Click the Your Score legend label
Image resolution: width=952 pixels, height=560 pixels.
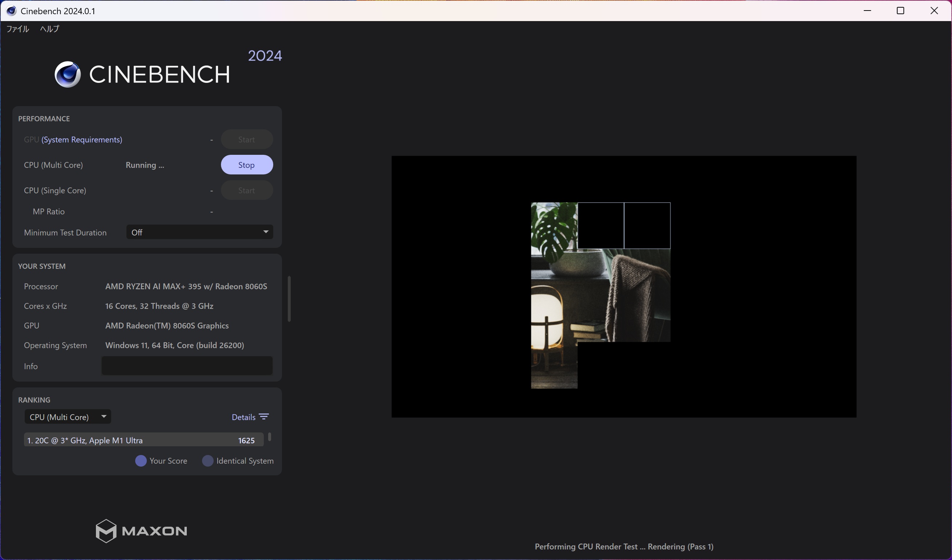point(168,461)
